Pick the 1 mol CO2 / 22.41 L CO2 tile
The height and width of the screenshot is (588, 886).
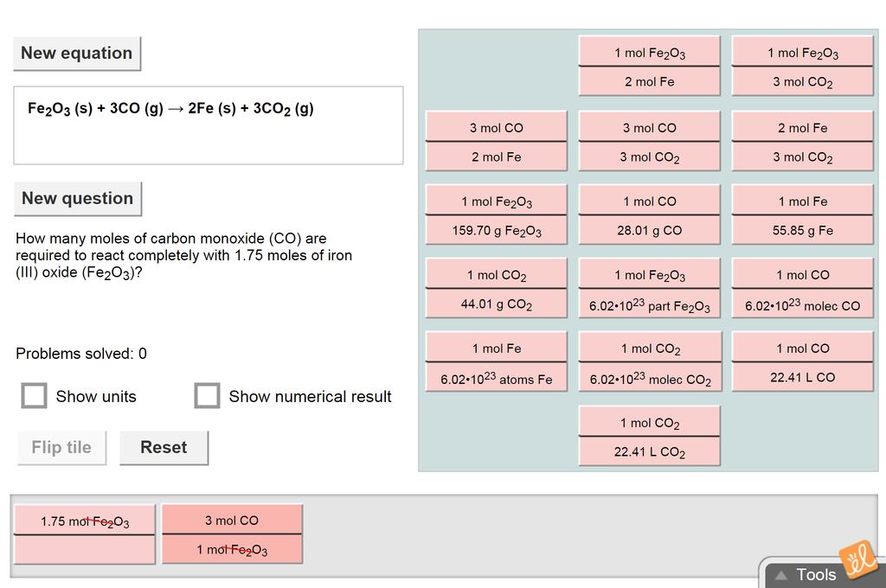pyautogui.click(x=649, y=437)
